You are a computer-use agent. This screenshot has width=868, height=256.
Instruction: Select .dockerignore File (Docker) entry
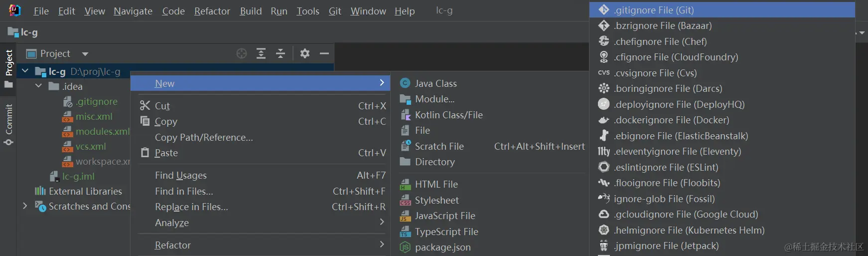click(671, 120)
